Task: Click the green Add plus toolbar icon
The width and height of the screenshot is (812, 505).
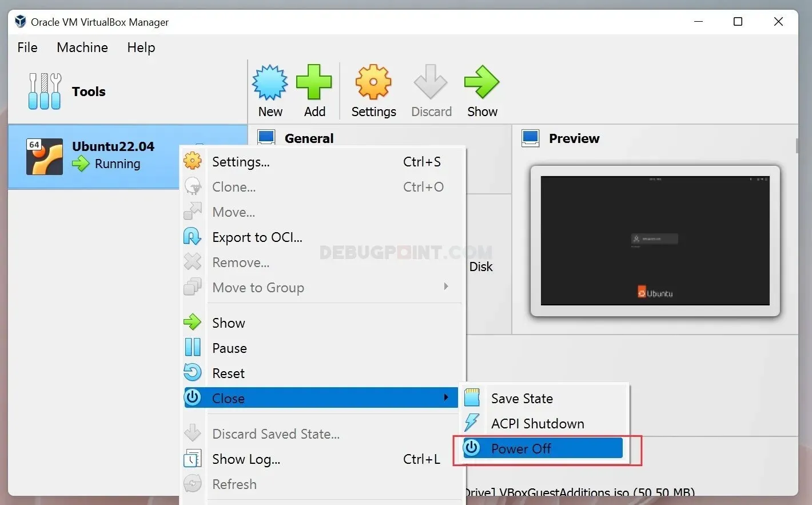Action: 314,82
